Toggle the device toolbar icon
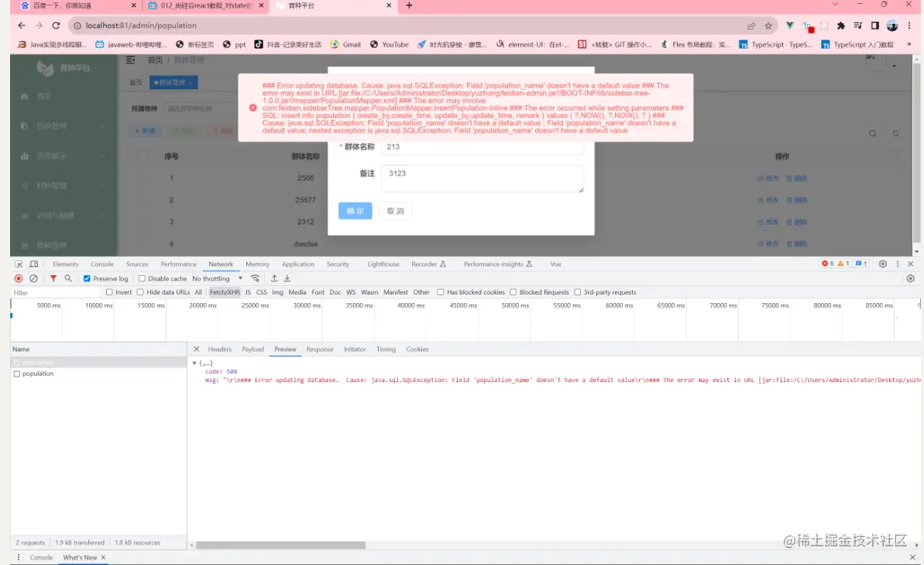Image resolution: width=924 pixels, height=565 pixels. [x=33, y=264]
